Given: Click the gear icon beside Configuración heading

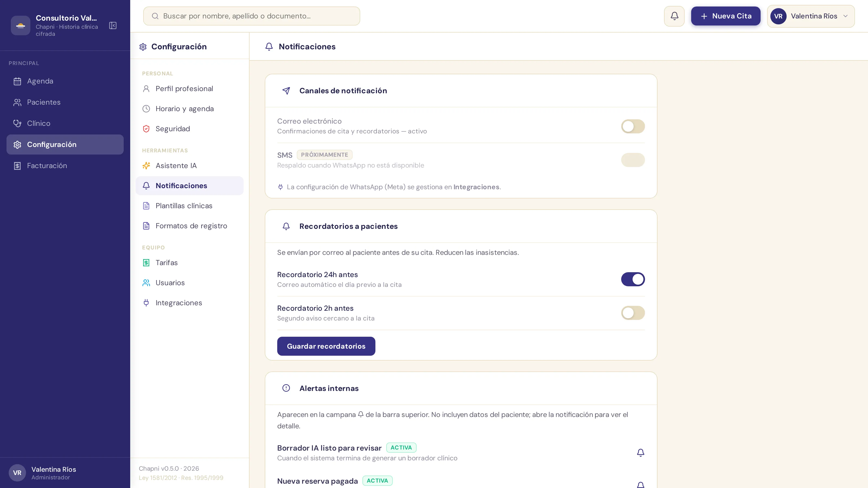Looking at the screenshot, I should tap(143, 47).
